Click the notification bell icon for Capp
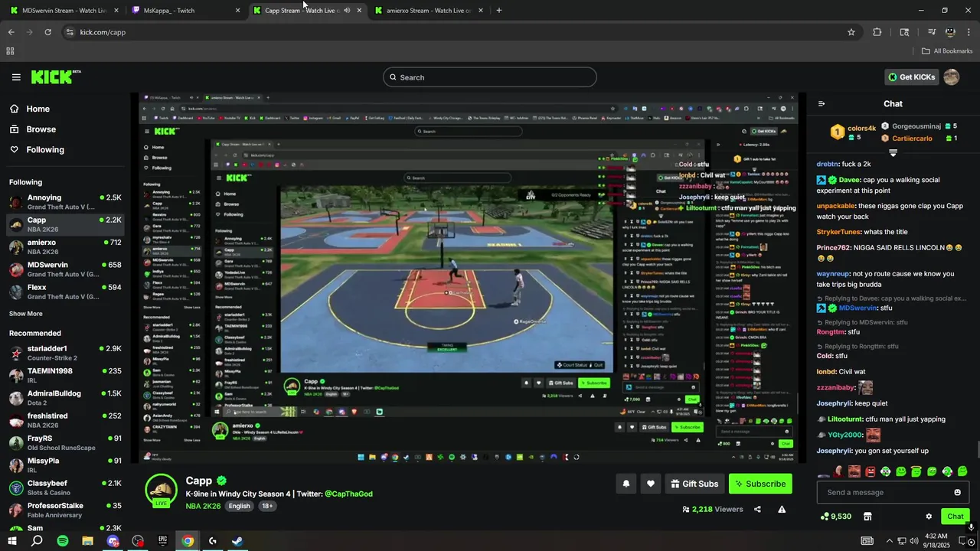Image resolution: width=980 pixels, height=551 pixels. (x=626, y=484)
